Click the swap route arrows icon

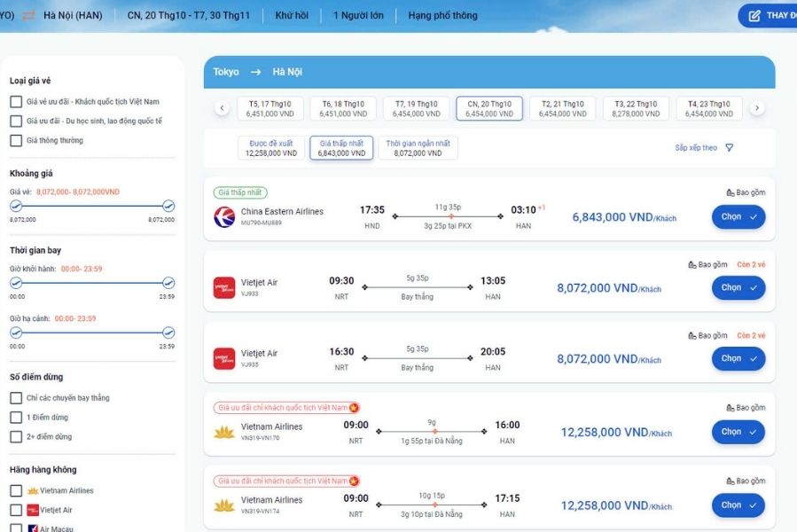(x=28, y=15)
